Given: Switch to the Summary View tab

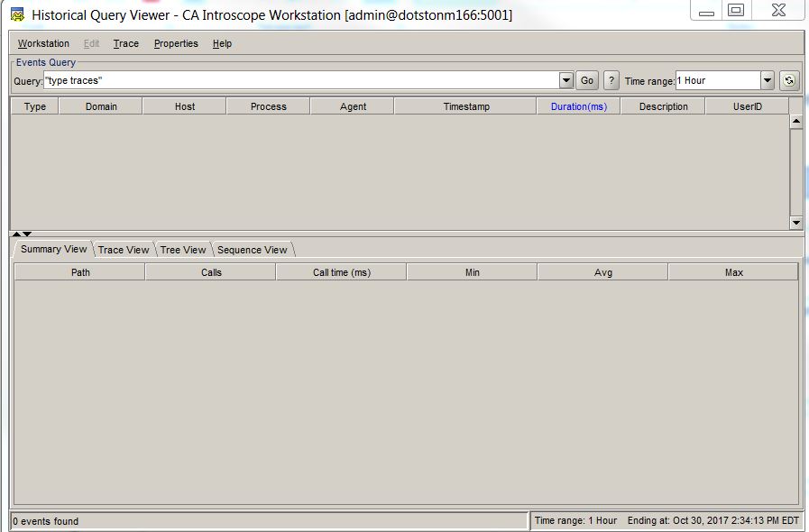Looking at the screenshot, I should tap(53, 249).
